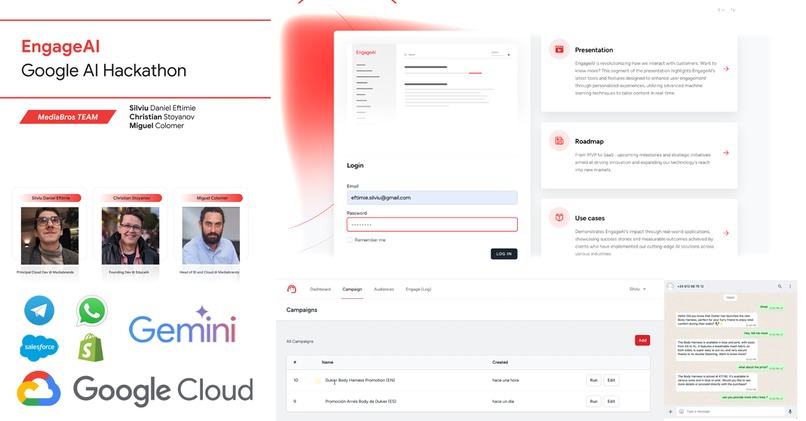806x421 pixels.
Task: Click Miguel Colomer's photo
Action: (x=211, y=235)
